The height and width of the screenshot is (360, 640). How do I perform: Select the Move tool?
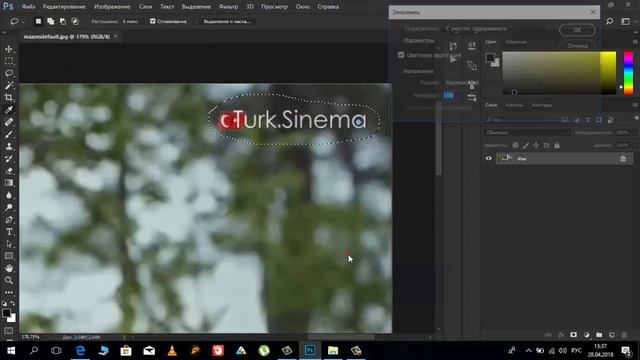pyautogui.click(x=9, y=49)
